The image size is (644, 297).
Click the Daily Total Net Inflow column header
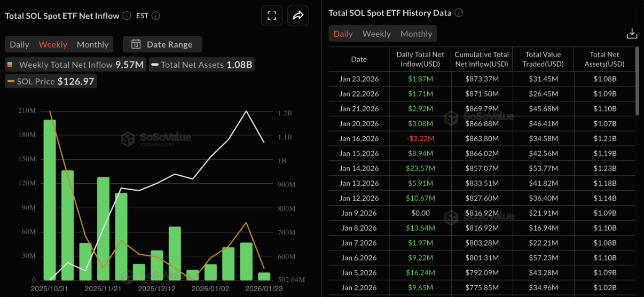[x=420, y=59]
